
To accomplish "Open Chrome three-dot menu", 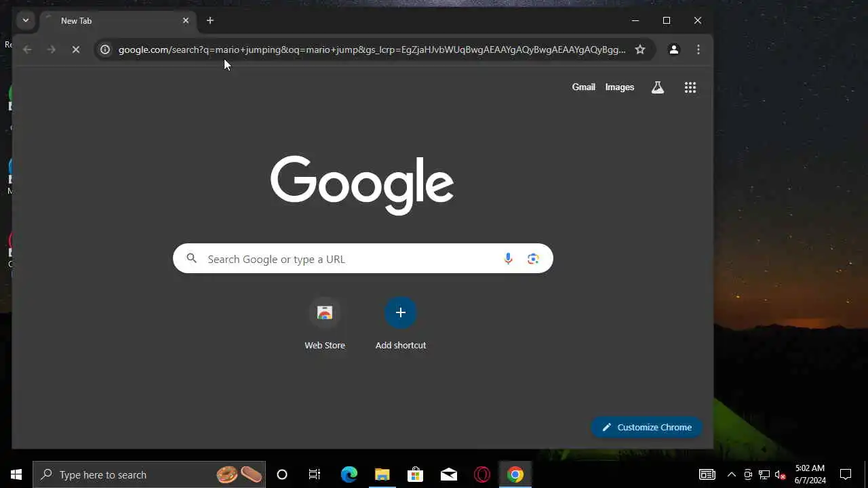I will coord(698,49).
